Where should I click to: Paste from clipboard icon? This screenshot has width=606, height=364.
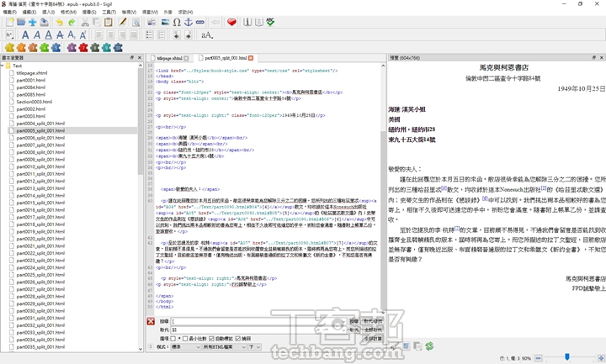point(109,23)
